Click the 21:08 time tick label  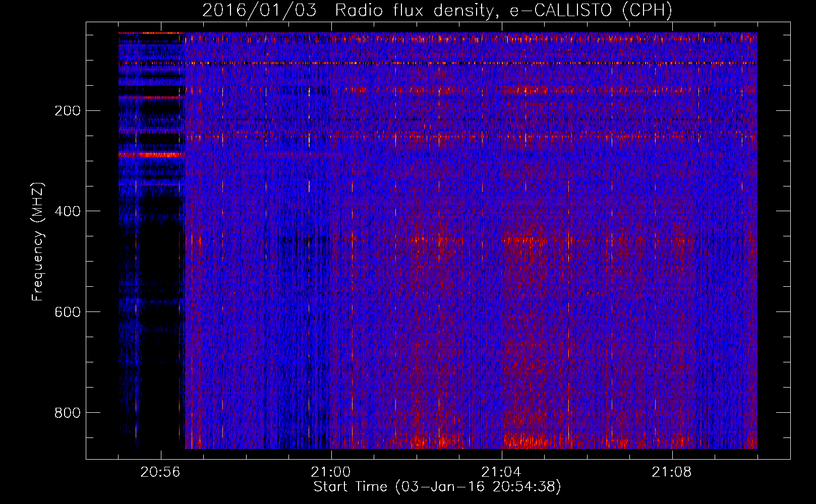(x=672, y=472)
